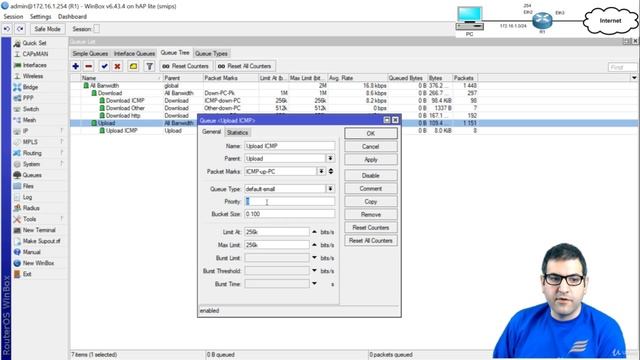Click the Copy button
This screenshot has height=360, width=640.
click(x=371, y=202)
